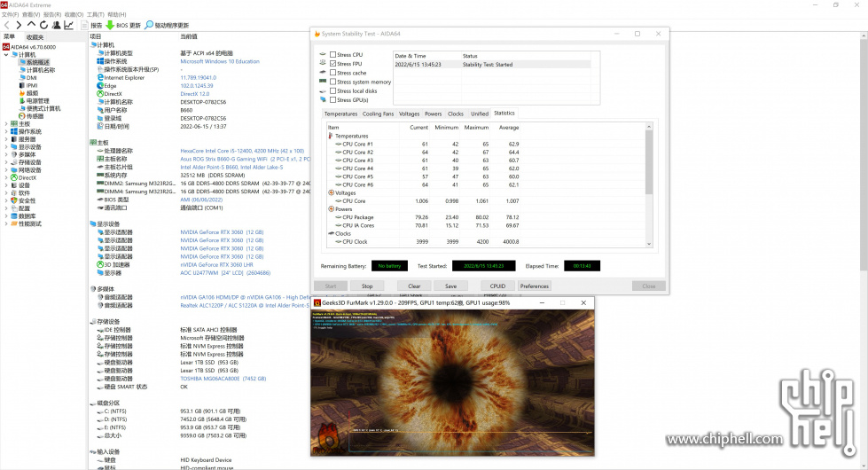This screenshot has width=868, height=470.
Task: Select 系统概述 in the left tree
Action: pos(34,62)
